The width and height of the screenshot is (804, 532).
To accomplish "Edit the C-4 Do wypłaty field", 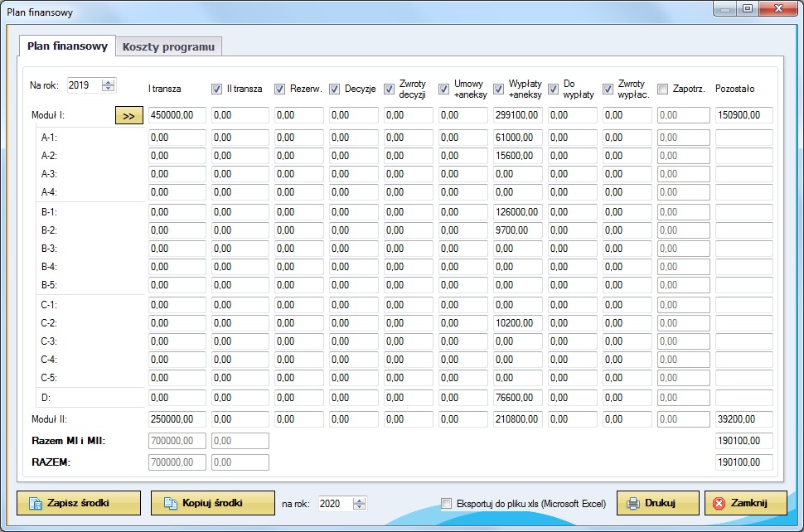I will [572, 360].
